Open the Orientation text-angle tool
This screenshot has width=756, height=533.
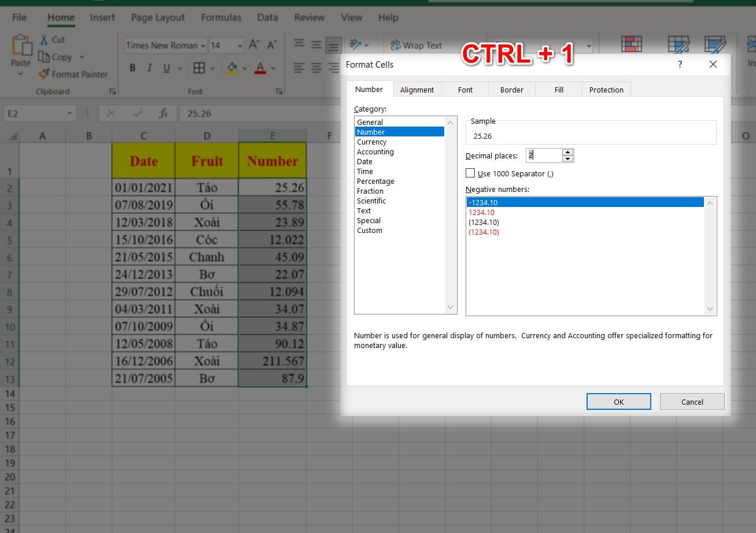355,45
